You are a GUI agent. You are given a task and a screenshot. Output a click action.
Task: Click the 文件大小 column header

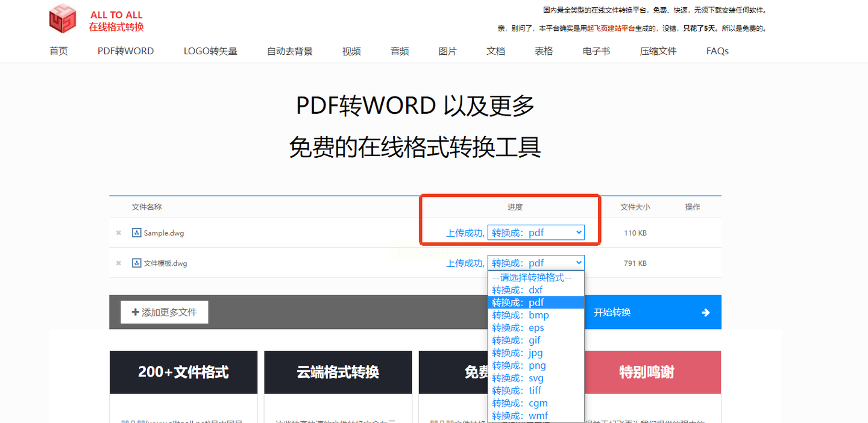click(635, 207)
